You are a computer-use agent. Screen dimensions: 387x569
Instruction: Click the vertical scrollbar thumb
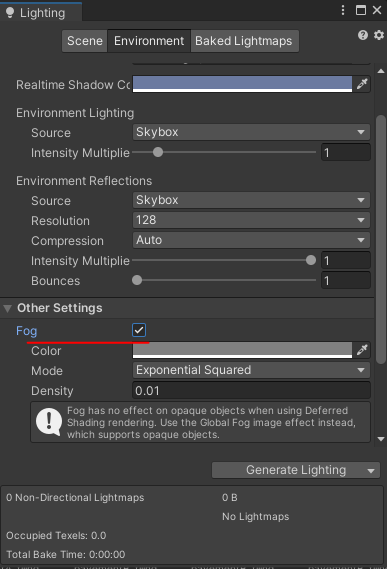tap(381, 239)
